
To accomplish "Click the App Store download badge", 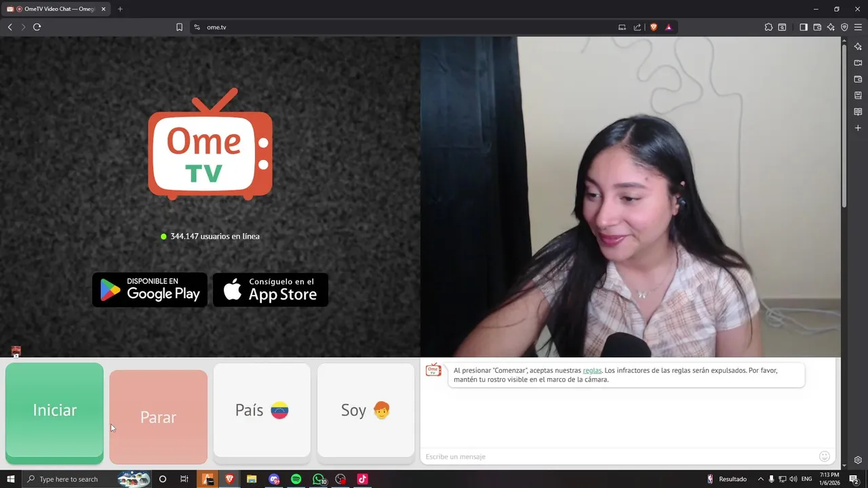I will pyautogui.click(x=271, y=290).
